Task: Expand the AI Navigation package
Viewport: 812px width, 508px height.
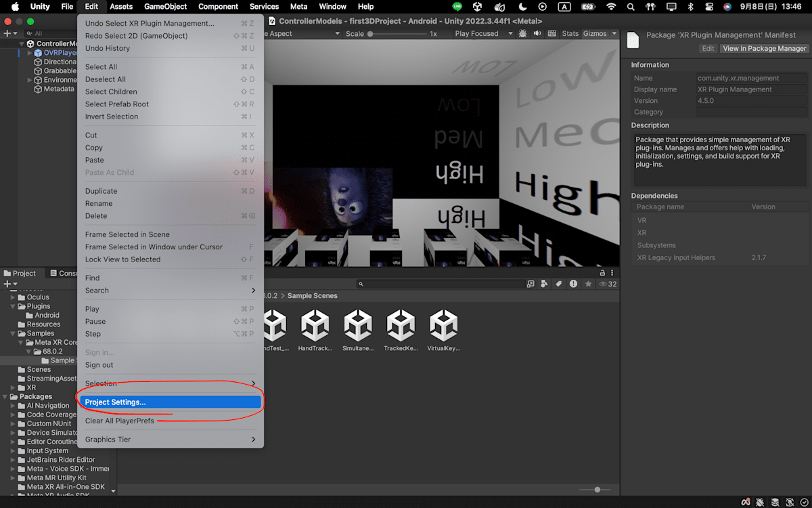Action: pos(13,406)
